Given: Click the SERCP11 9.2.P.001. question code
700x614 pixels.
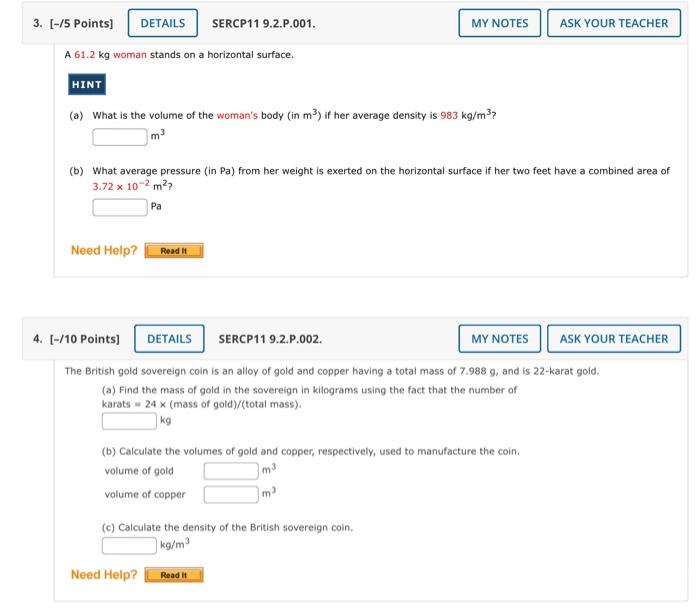Looking at the screenshot, I should pos(263,24).
